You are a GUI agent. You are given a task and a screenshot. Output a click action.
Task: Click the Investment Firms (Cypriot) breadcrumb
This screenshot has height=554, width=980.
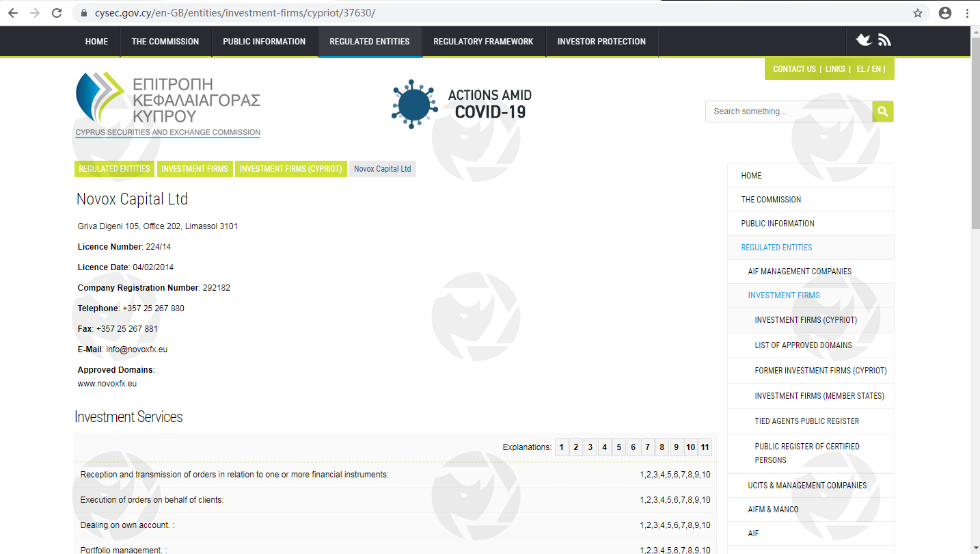(290, 169)
